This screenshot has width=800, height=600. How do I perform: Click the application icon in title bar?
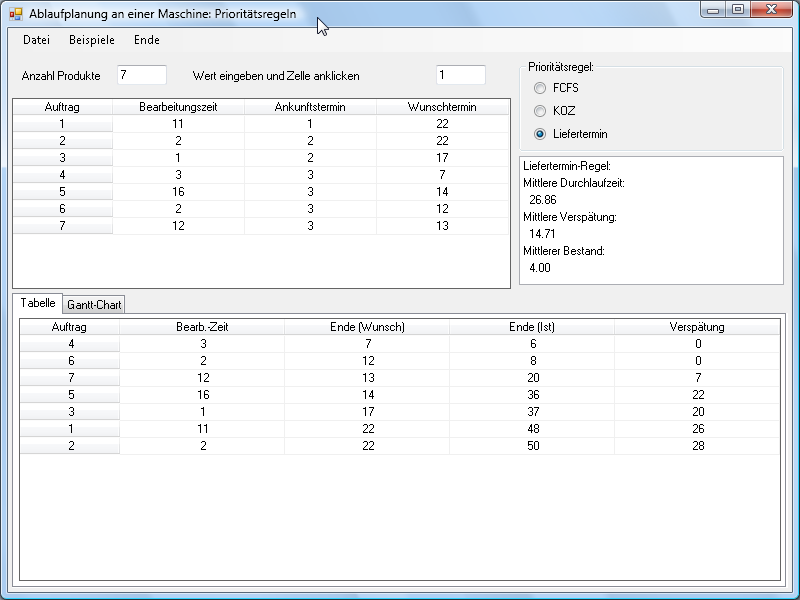(16, 14)
